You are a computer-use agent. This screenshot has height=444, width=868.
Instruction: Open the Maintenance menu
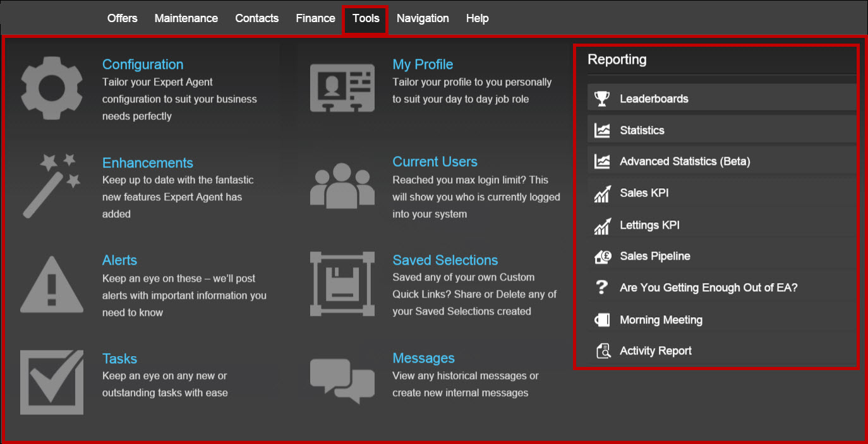(x=186, y=18)
